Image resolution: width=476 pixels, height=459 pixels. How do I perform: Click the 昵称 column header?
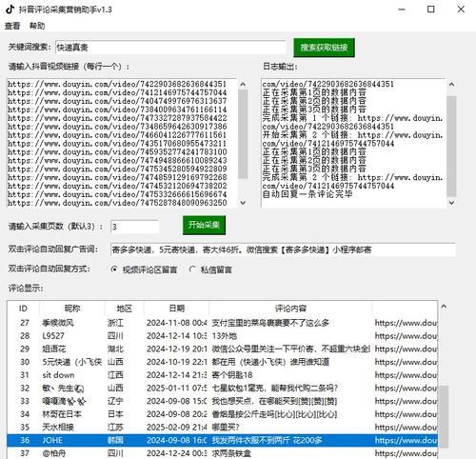72,309
